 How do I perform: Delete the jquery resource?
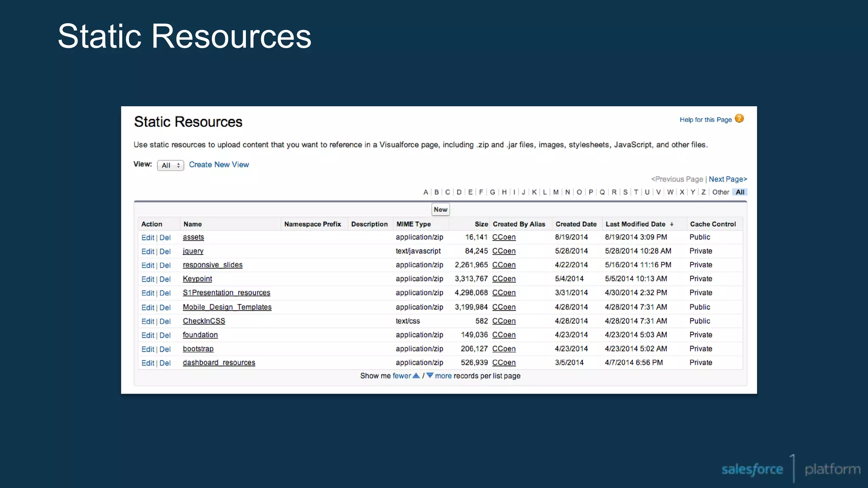[x=165, y=252]
